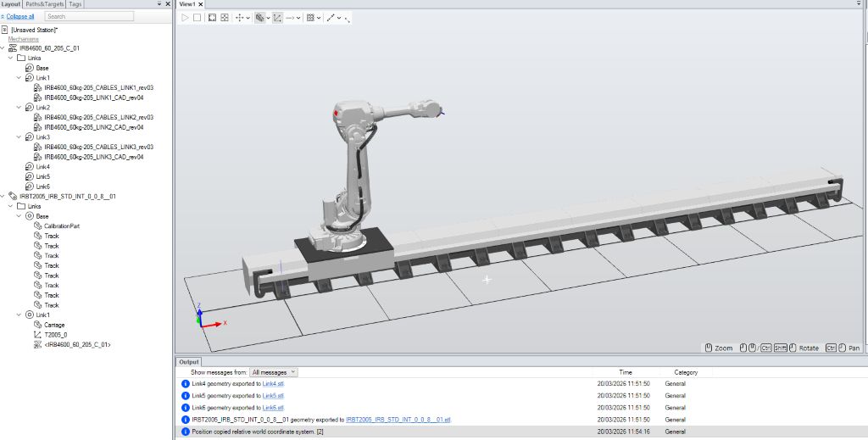Click the grid pattern icon in View1 toolbar

pos(310,18)
